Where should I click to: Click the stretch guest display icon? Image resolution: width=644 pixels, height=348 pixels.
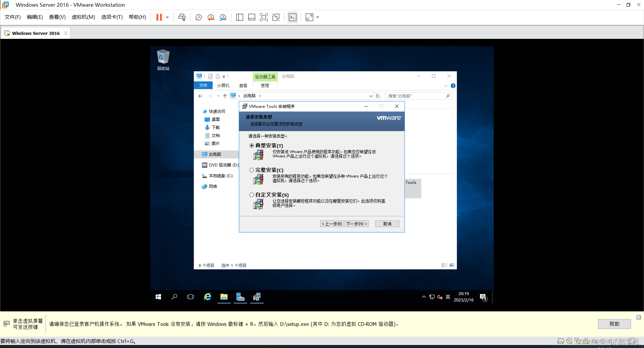tap(309, 17)
